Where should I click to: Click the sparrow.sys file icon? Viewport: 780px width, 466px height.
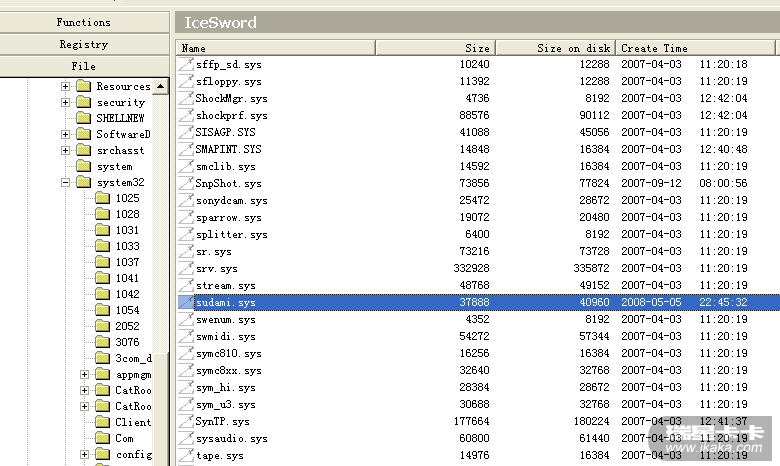186,217
